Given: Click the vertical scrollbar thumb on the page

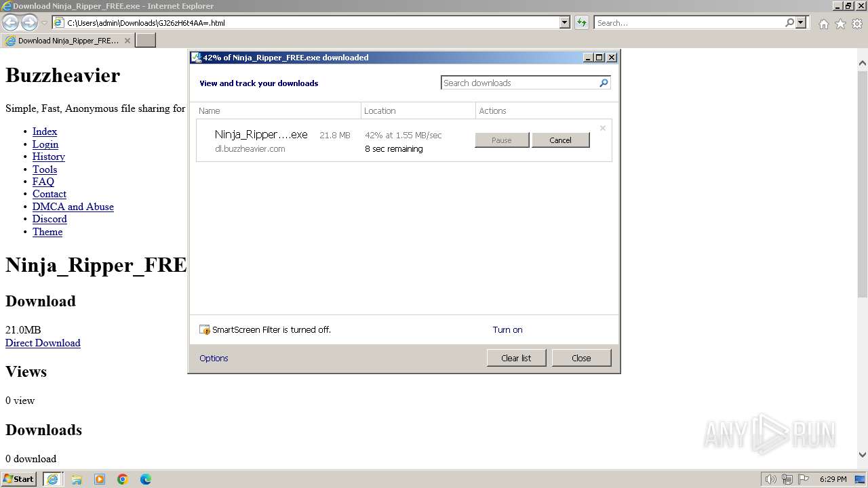Looking at the screenshot, I should (x=863, y=183).
